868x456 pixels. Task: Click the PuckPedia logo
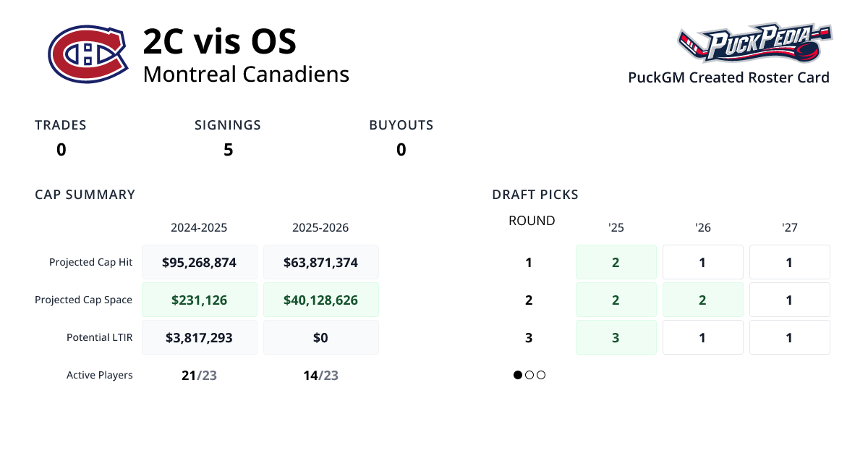[754, 43]
